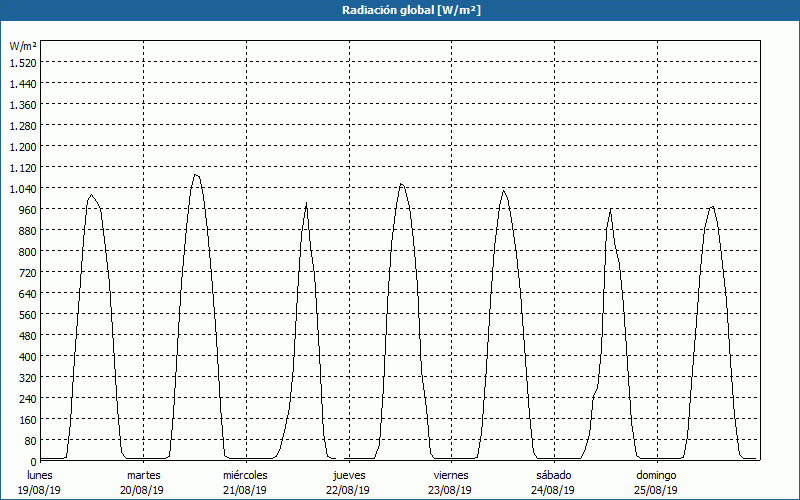The width and height of the screenshot is (800, 500).
Task: Click the 'Radiación global [W/m²]' title
Action: [411, 10]
